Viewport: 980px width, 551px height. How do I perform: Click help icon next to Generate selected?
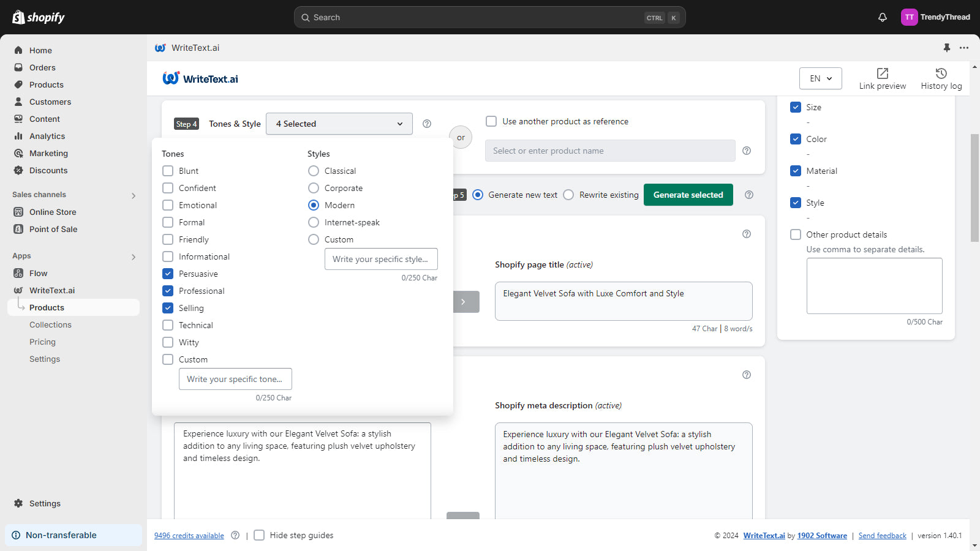[749, 195]
